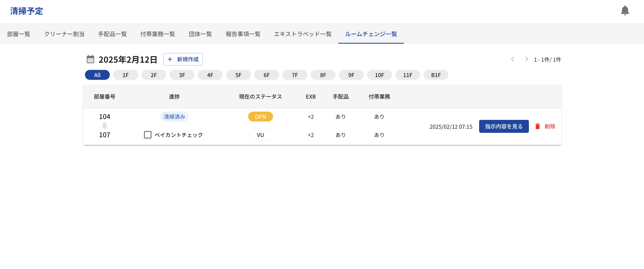Screen dimensions: 644x269
Task: Filter by the B1F floor chip
Action: tap(436, 75)
